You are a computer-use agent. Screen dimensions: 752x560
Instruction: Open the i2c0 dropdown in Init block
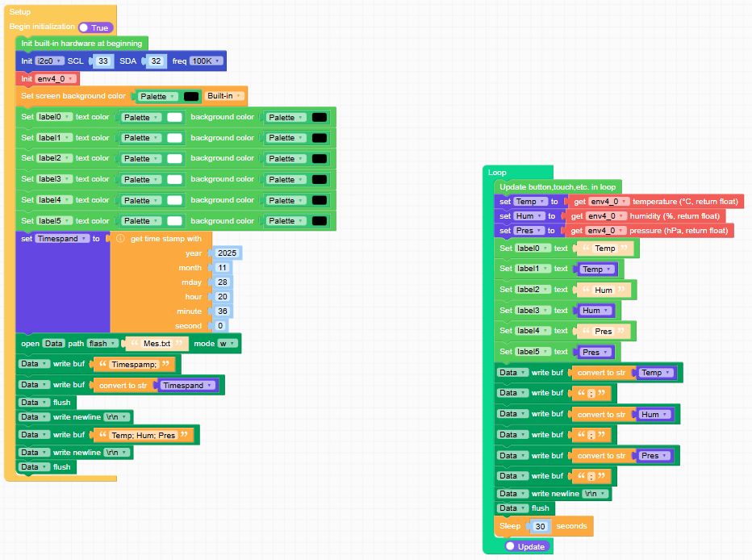pos(50,61)
